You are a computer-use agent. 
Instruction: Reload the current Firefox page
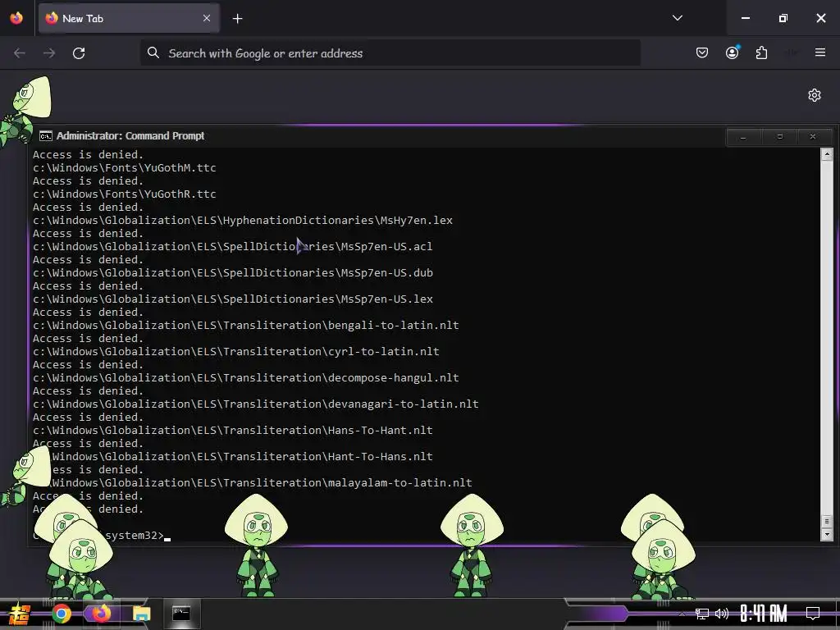(x=79, y=53)
